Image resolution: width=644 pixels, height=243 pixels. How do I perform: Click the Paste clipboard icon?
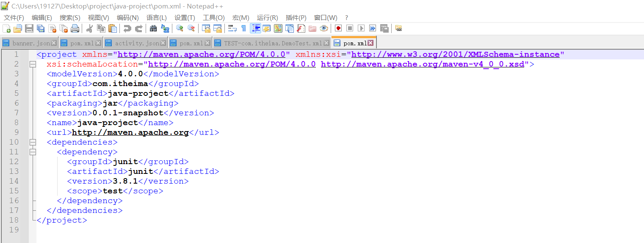tap(113, 28)
